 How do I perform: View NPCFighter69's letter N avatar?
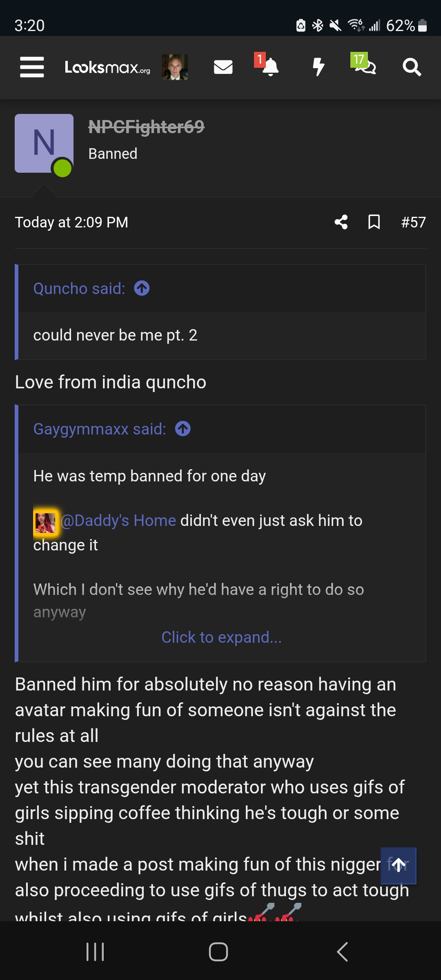(44, 143)
